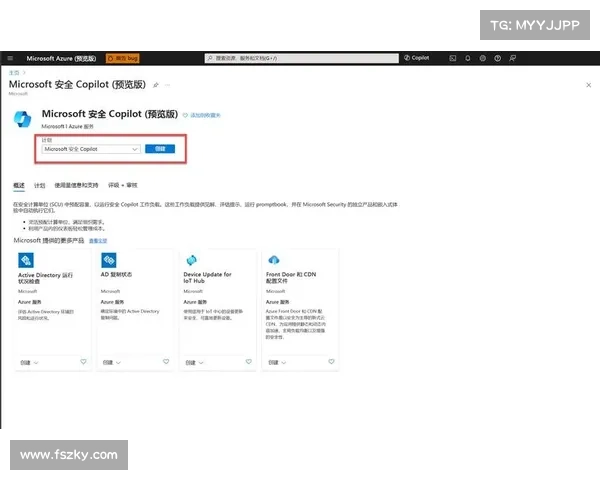The width and height of the screenshot is (600, 480).
Task: Open the Device Update for IoT Hub title
Action: [207, 278]
